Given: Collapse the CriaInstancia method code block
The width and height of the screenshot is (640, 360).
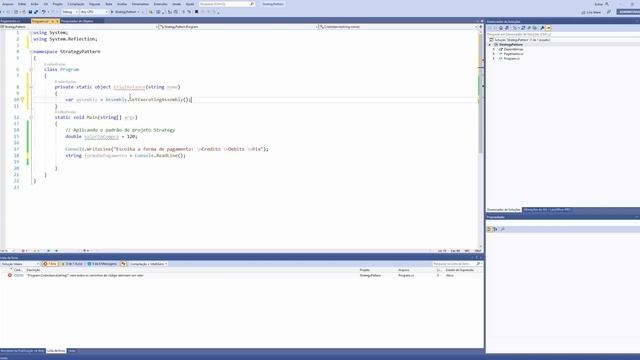Looking at the screenshot, I should 31,87.
